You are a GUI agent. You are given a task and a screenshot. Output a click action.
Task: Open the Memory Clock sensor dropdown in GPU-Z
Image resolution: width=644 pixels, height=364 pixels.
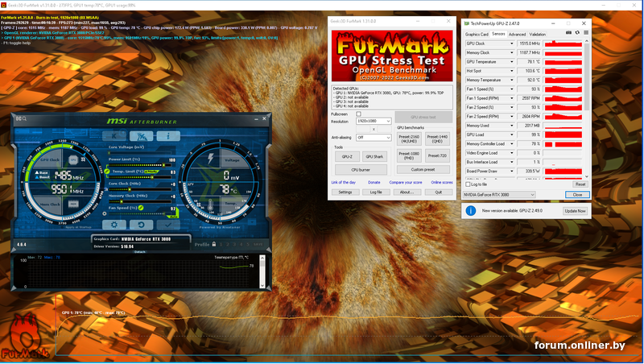click(512, 52)
